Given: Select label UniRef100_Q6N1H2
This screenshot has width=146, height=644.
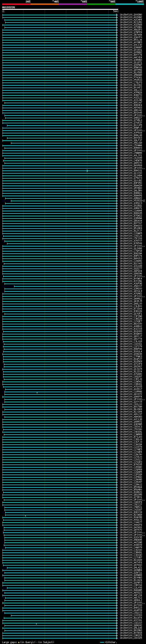Looking at the screenshot, I should coord(131,625).
